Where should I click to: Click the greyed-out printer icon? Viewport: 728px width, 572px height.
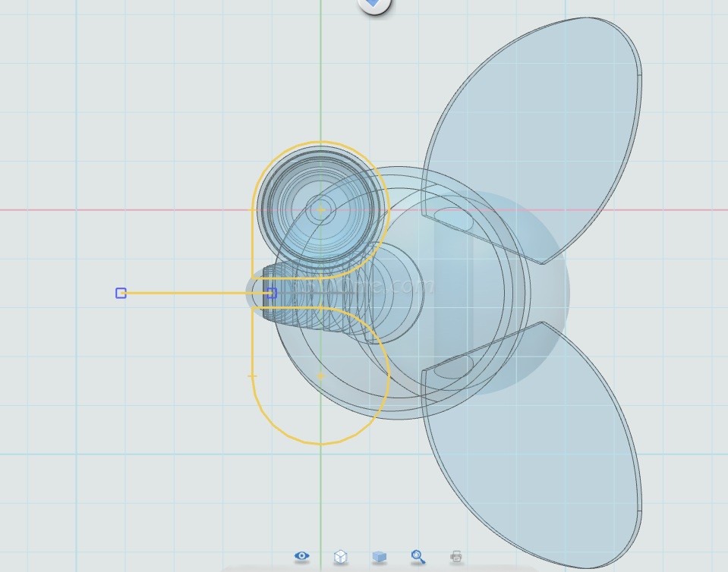coord(455,557)
